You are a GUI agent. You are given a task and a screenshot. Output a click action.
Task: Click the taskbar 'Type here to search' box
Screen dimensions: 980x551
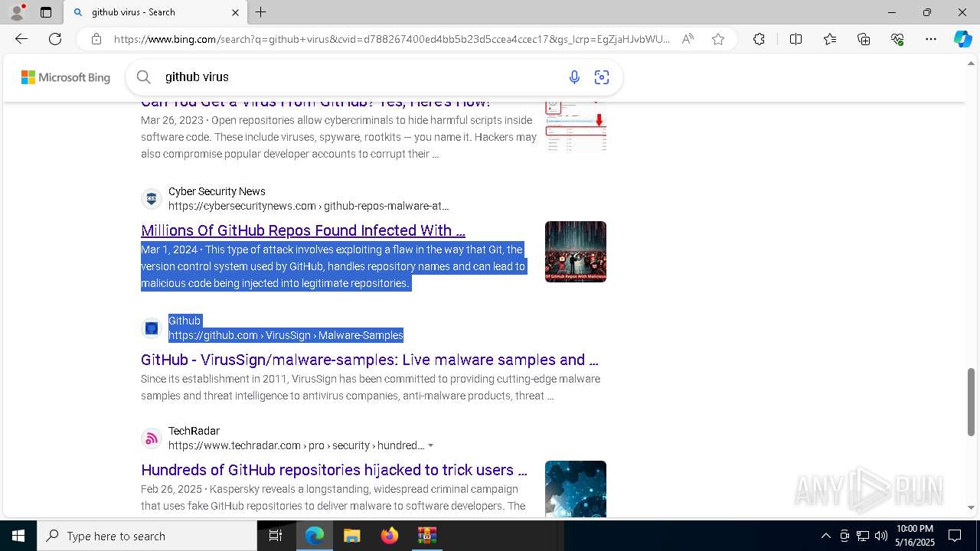[x=147, y=536]
